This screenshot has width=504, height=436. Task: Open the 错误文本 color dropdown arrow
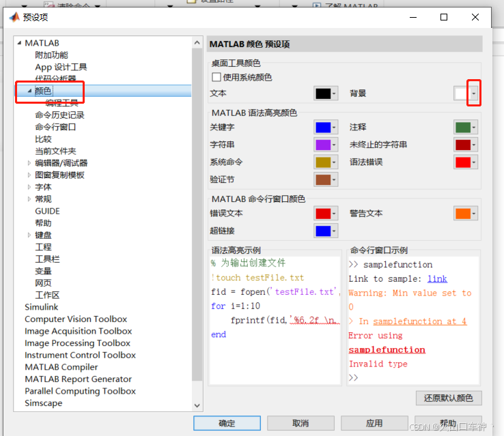(x=334, y=214)
